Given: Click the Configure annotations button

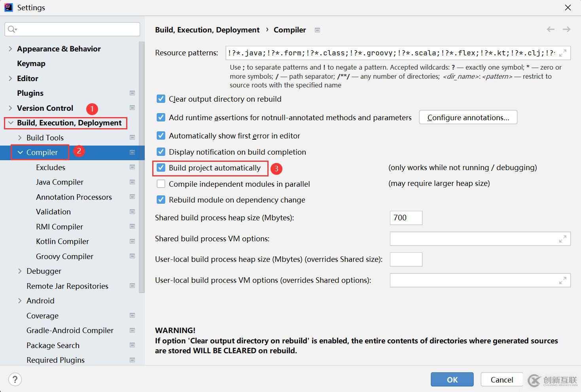Looking at the screenshot, I should click(468, 117).
